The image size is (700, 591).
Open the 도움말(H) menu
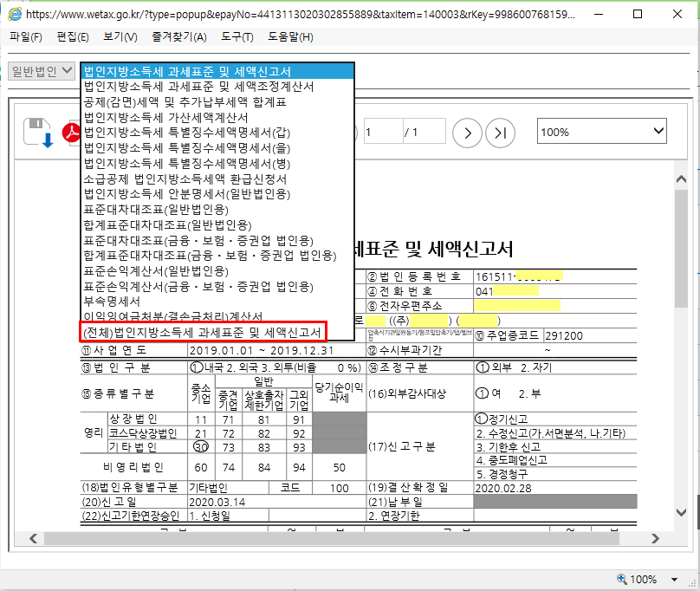[x=290, y=36]
